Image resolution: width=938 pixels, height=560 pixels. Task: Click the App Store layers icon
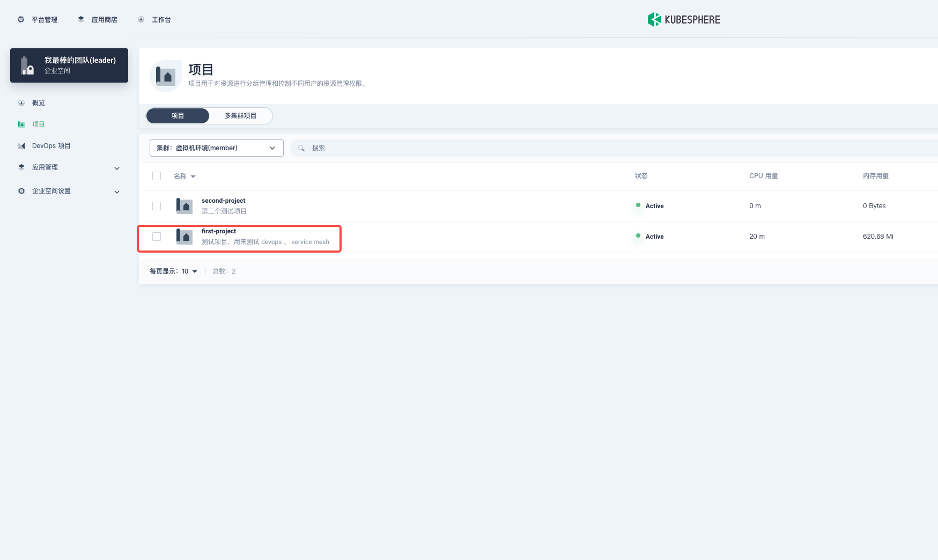pyautogui.click(x=81, y=20)
